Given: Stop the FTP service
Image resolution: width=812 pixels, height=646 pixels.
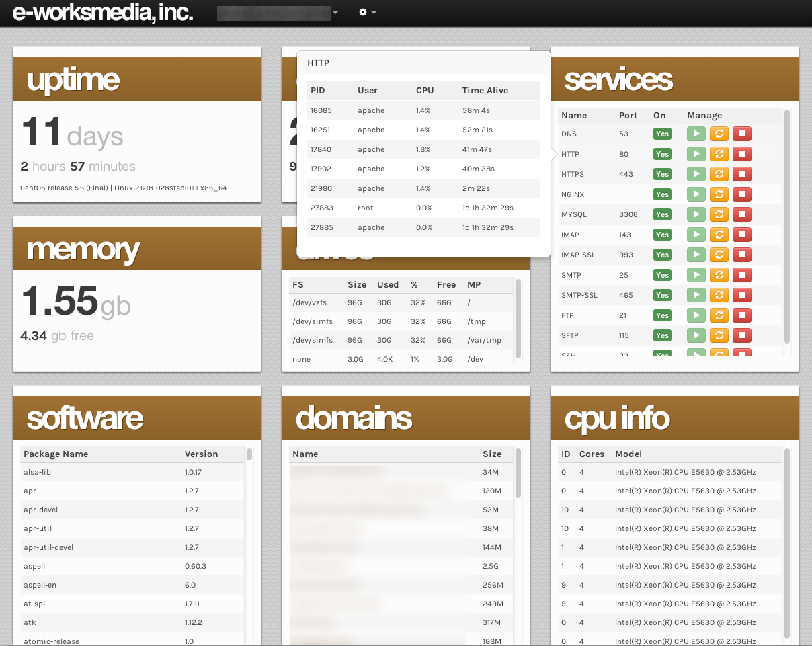Looking at the screenshot, I should click(x=741, y=315).
